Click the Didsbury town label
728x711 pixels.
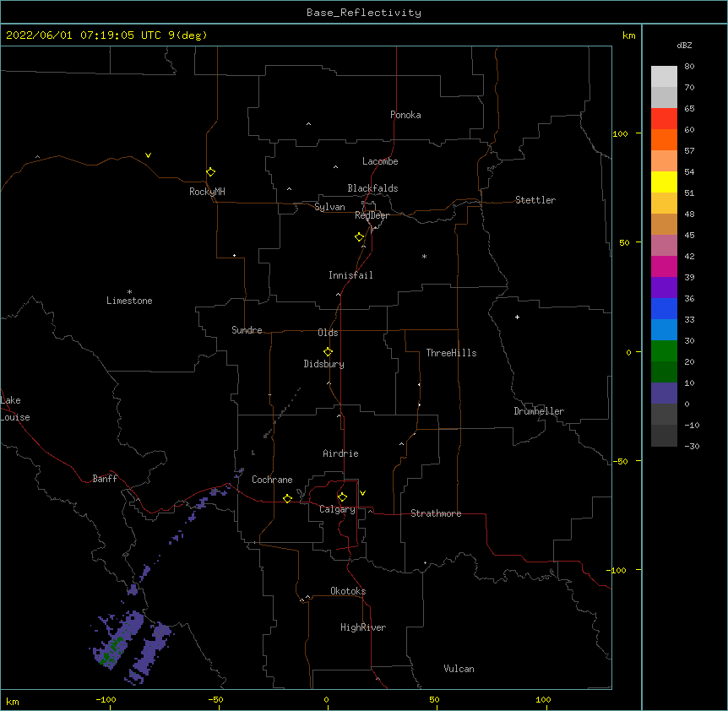[x=323, y=364]
